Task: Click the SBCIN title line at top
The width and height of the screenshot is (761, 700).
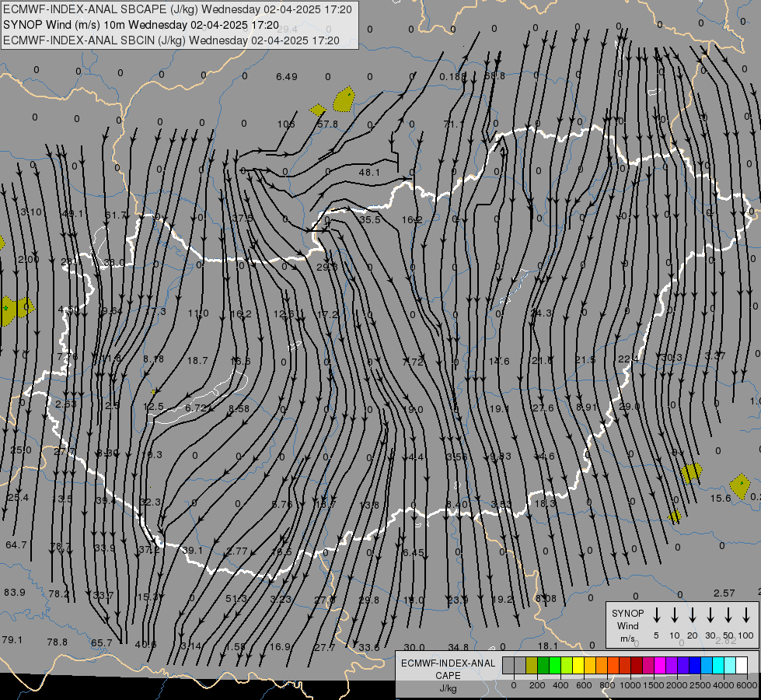Action: pyautogui.click(x=171, y=40)
